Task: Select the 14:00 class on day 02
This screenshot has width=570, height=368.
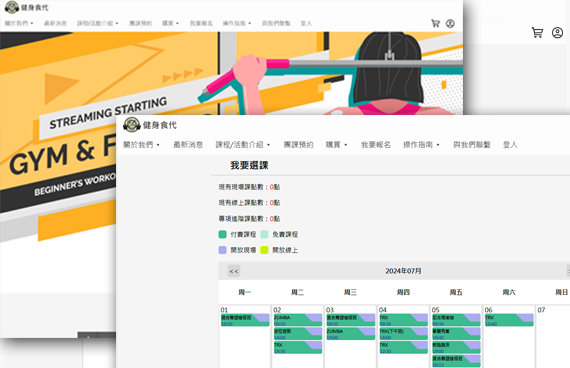Action: click(x=298, y=334)
